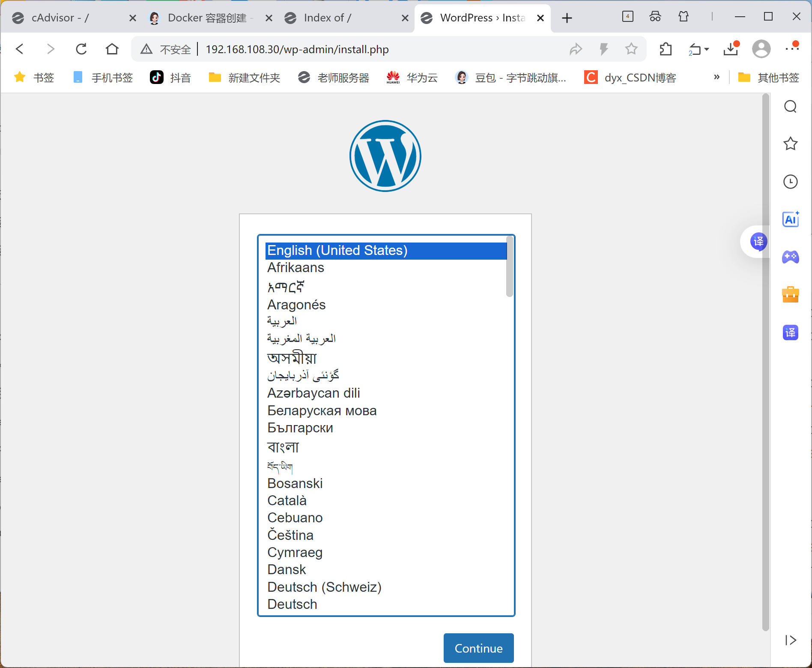Close the WordPress tab
The height and width of the screenshot is (668, 812).
point(540,18)
